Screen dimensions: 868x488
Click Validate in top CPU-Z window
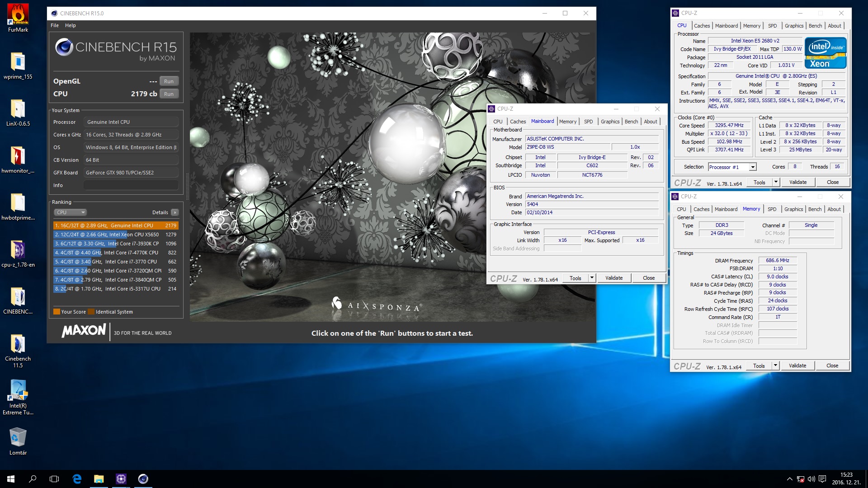(x=798, y=183)
